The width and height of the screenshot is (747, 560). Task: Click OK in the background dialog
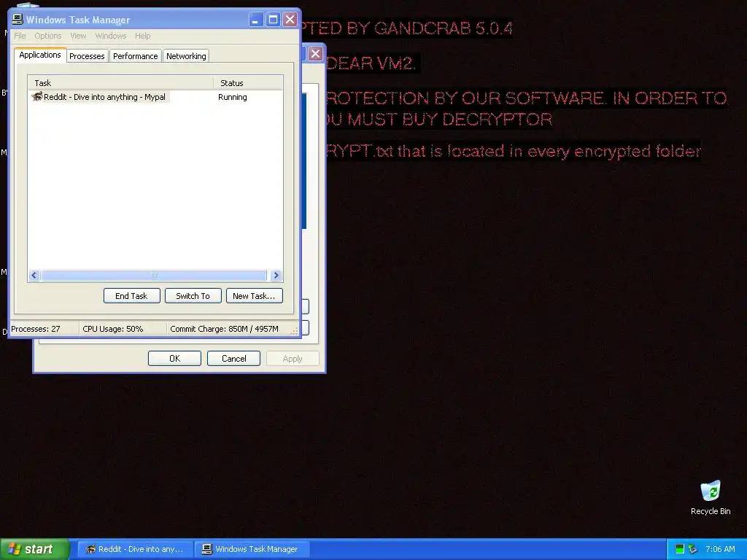[174, 359]
